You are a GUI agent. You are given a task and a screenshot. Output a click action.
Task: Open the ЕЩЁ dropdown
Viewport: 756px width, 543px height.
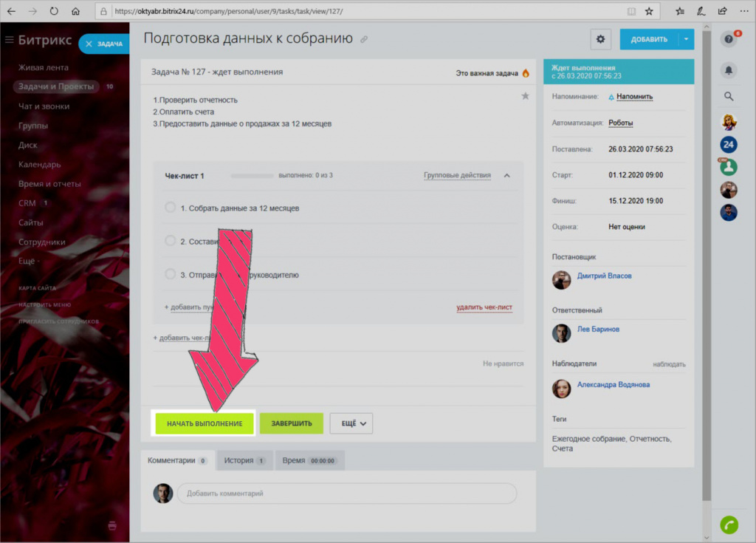(x=351, y=423)
